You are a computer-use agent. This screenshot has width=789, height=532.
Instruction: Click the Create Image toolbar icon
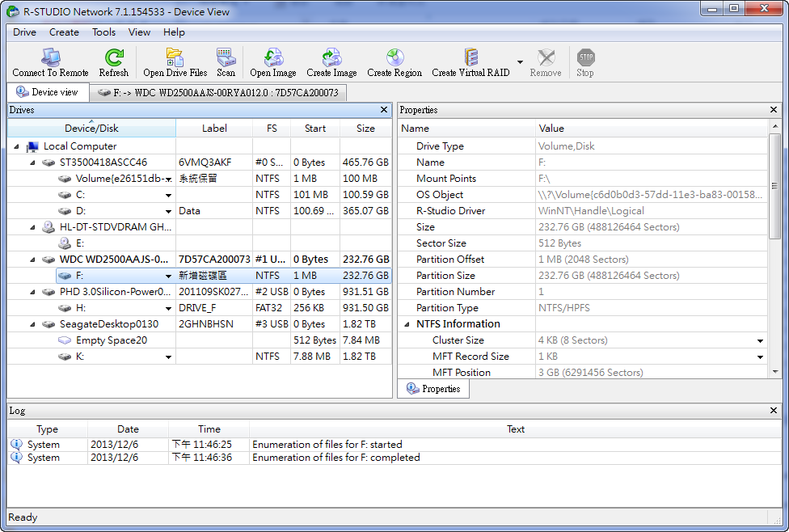332,57
